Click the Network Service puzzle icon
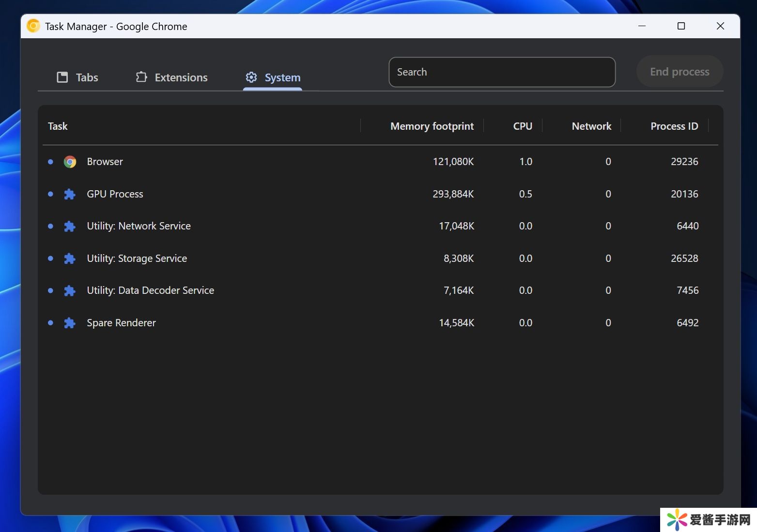Screen dimensions: 757x532 click(70, 226)
